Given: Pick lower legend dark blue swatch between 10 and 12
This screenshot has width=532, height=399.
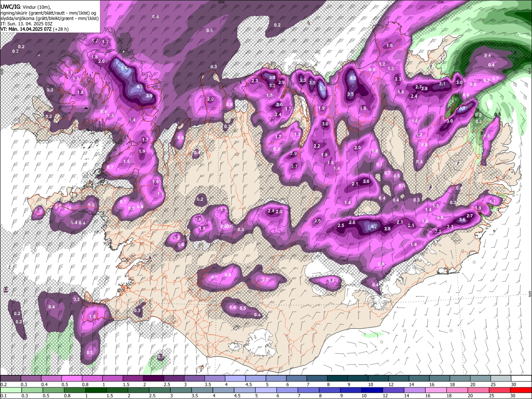Looking at the screenshot, I should 372,390.
